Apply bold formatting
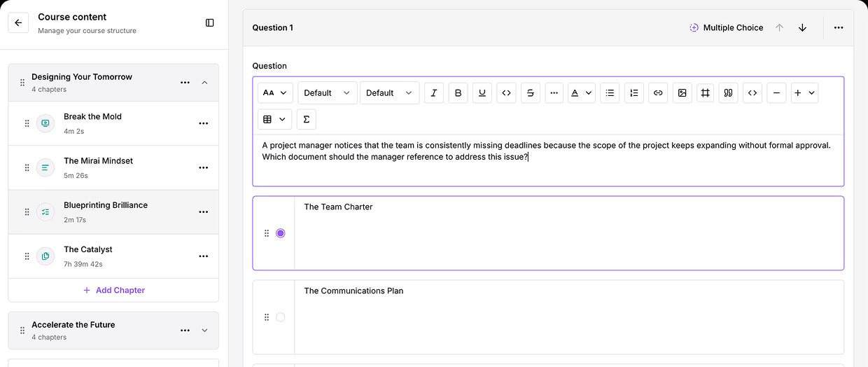Image resolution: width=868 pixels, height=367 pixels. 458,92
